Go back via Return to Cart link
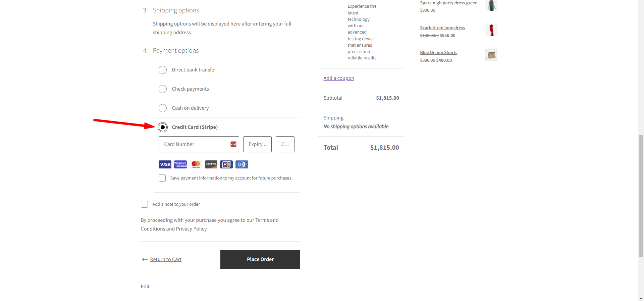Image resolution: width=644 pixels, height=301 pixels. click(x=166, y=259)
